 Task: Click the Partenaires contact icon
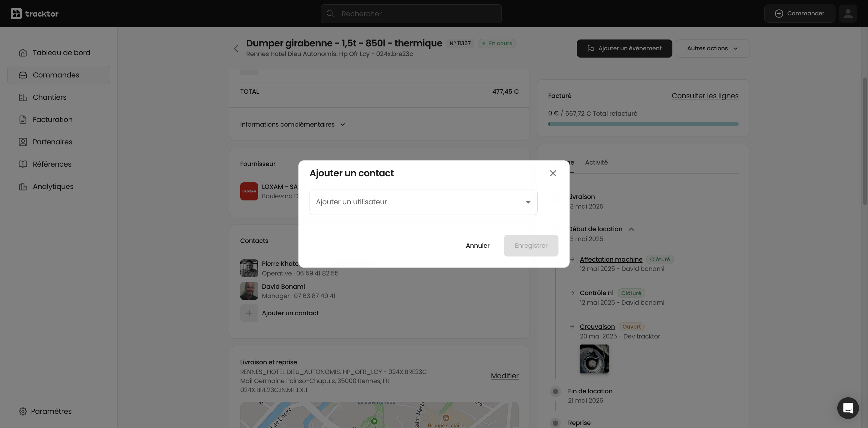tap(23, 142)
